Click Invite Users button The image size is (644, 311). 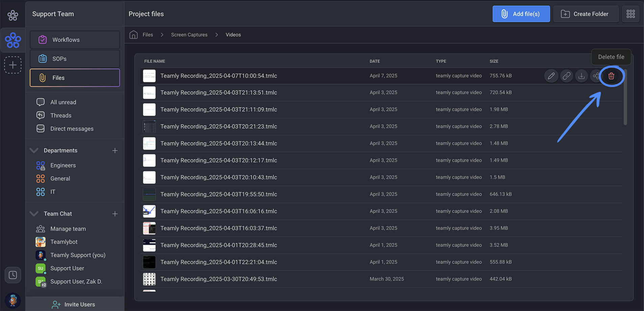[75, 304]
